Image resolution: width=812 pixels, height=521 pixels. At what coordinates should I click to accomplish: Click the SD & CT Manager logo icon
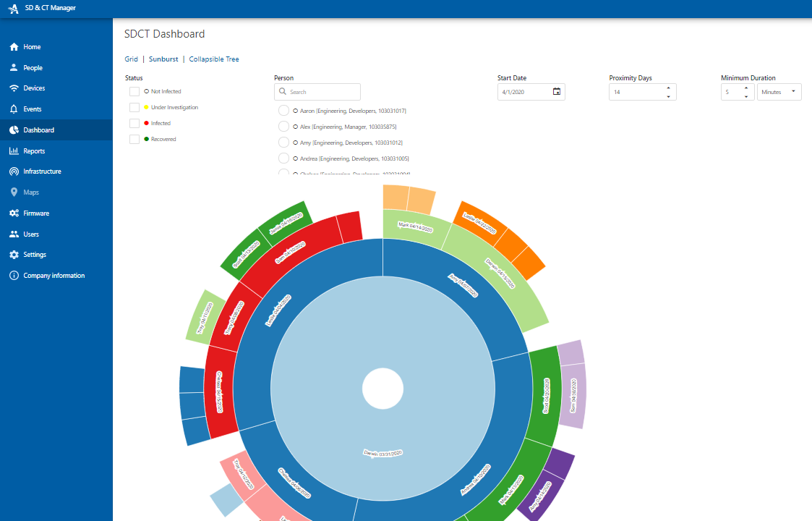(14, 8)
